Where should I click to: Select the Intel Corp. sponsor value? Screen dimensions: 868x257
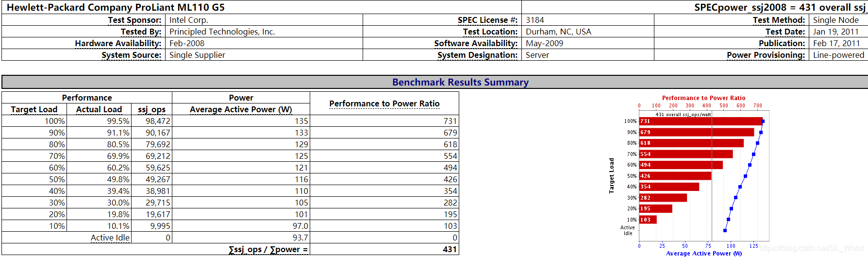(x=189, y=20)
